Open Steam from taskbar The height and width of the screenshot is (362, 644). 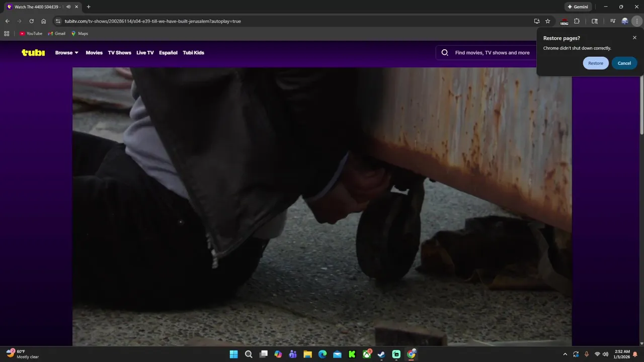point(381,354)
